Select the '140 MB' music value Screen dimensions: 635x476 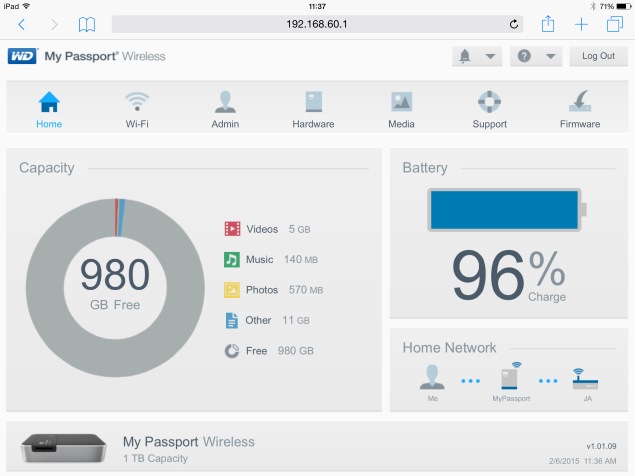301,259
